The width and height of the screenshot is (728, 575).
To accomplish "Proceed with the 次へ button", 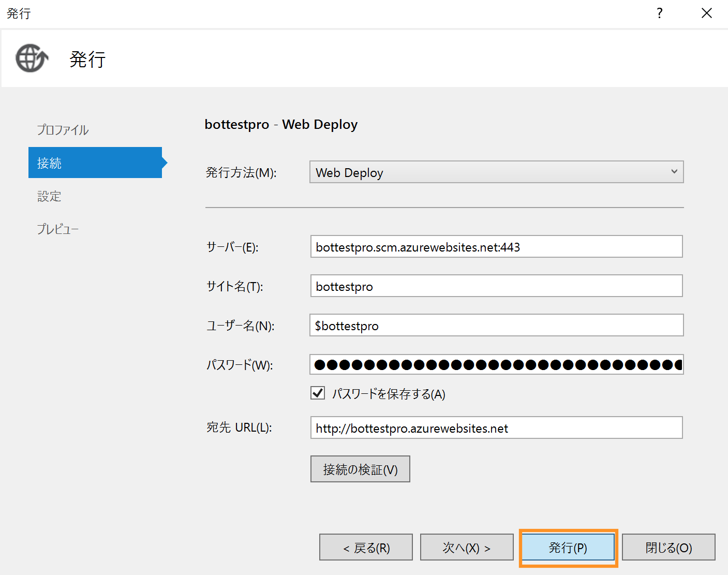I will [467, 547].
